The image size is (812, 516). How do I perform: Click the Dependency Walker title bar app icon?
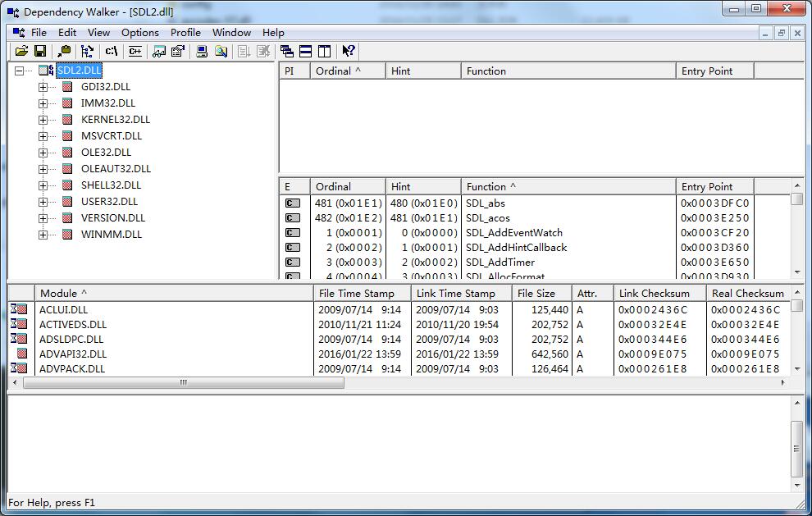click(13, 12)
